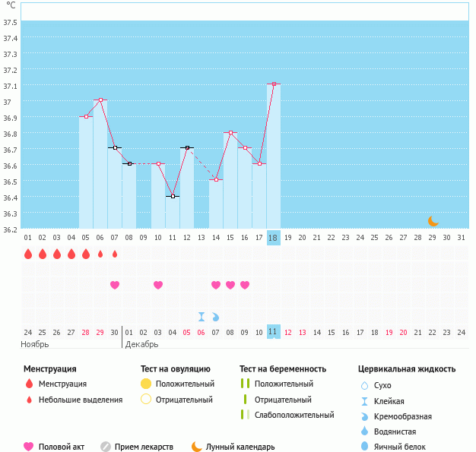The width and height of the screenshot is (476, 452).
Task: Select the heart icon on cycle day 16
Action: [x=245, y=285]
